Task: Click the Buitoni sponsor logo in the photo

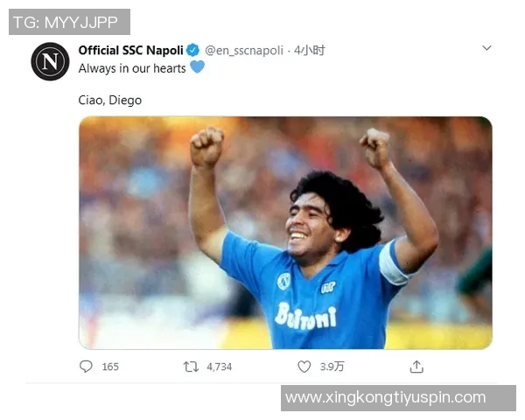Action: click(305, 316)
